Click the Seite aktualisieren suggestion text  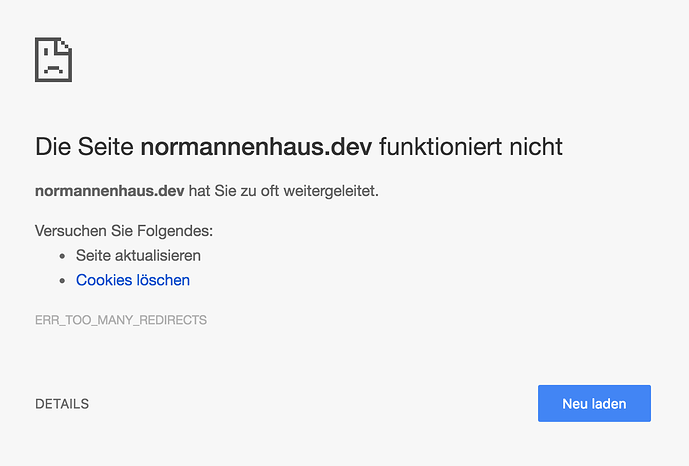tap(138, 255)
